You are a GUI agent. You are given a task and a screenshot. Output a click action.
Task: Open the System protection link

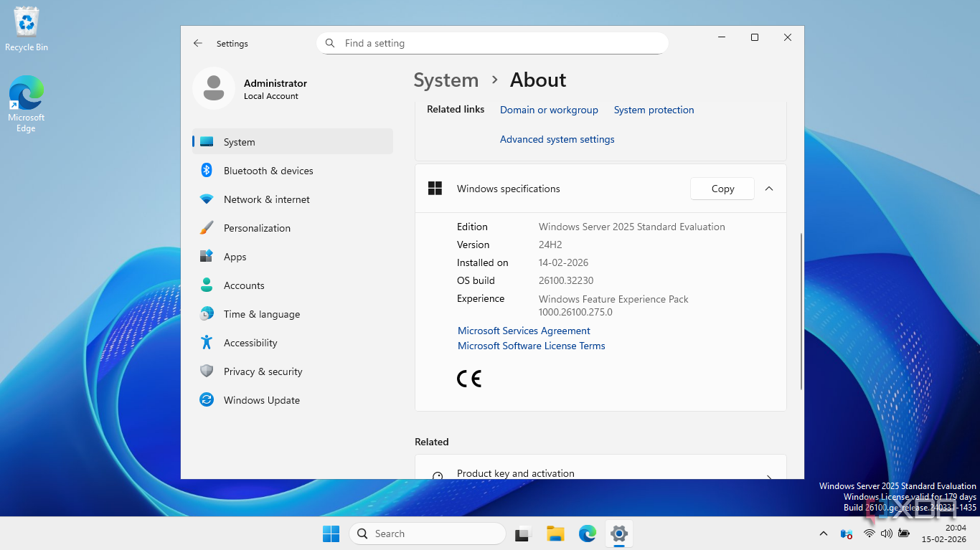[654, 110]
